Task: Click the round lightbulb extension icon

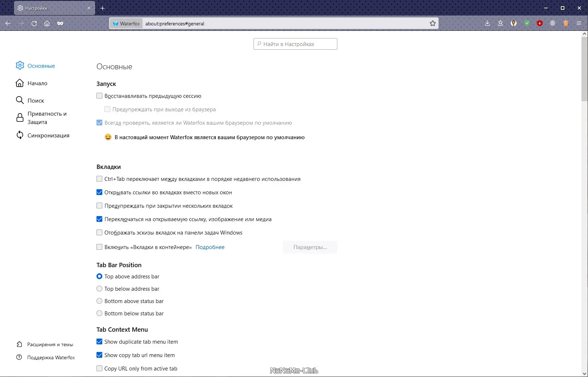Action: coord(514,24)
